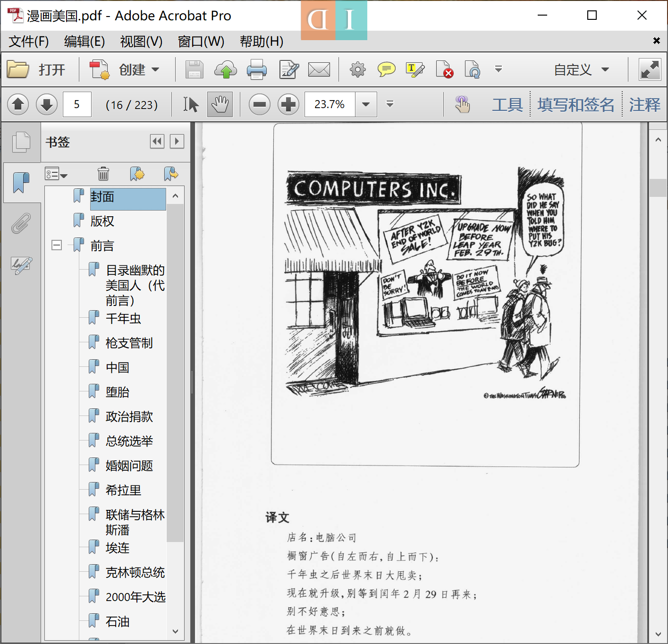Viewport: 668px width, 644px height.
Task: Open the bookmark options list dropdown
Action: (x=56, y=174)
